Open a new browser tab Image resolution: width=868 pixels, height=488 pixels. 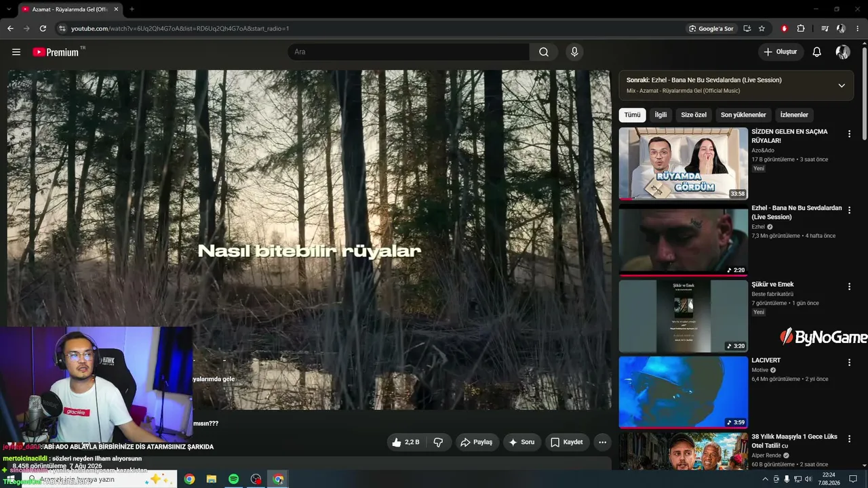132,9
